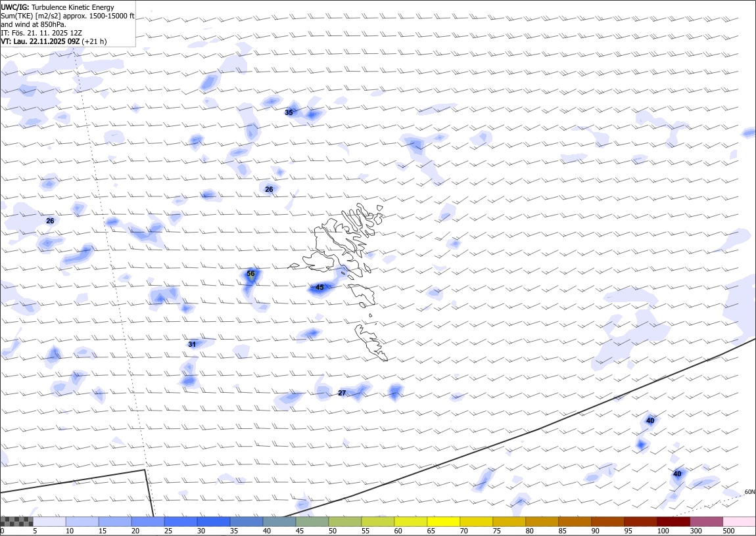Click the legend swatch between 30 and 35
This screenshot has height=536, width=756.
coord(214,521)
